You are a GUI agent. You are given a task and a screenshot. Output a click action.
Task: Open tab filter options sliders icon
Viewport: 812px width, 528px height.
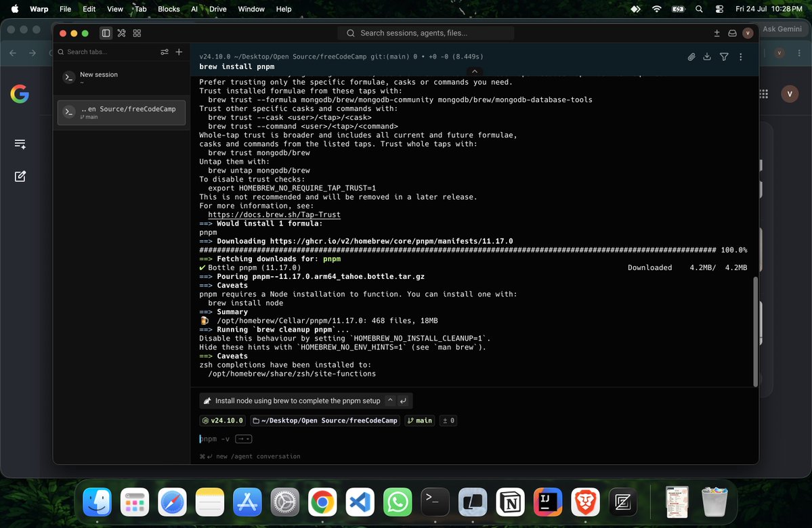pyautogui.click(x=164, y=51)
